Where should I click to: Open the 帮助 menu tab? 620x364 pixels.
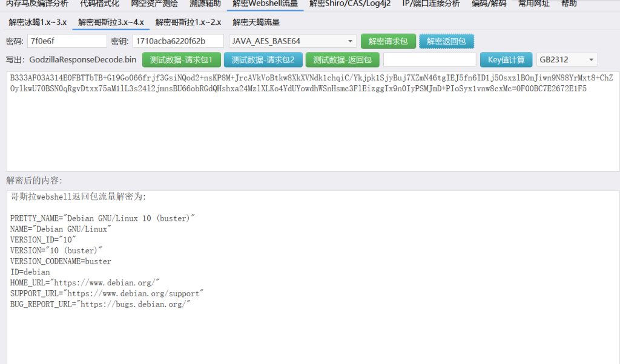(x=569, y=4)
